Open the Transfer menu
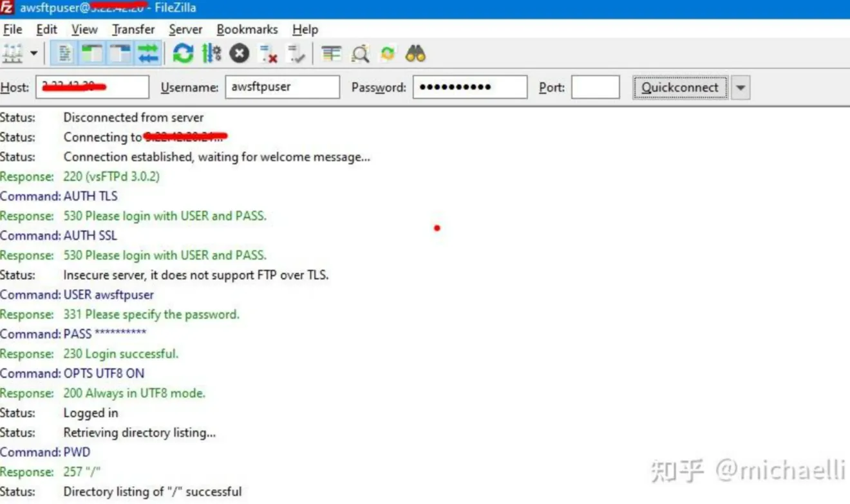 [133, 30]
